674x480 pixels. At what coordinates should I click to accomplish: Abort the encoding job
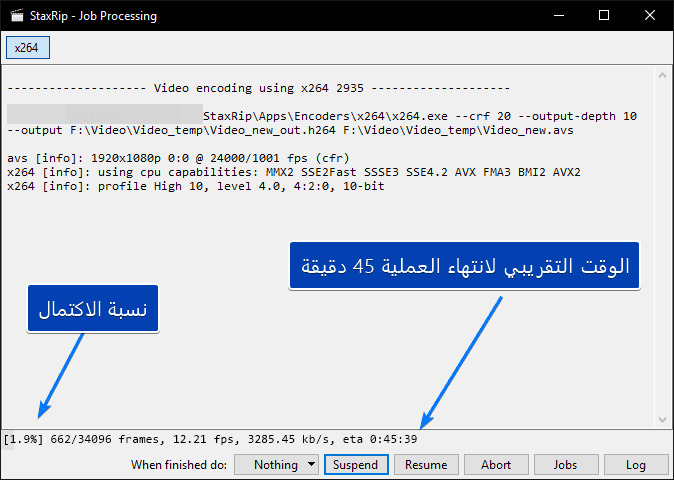click(496, 465)
